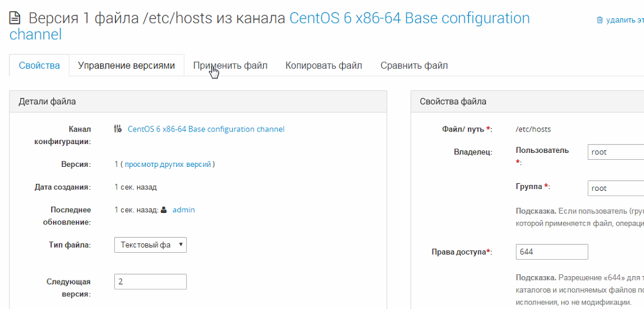Click the trash icon in the top right
This screenshot has width=644, height=309.
tap(599, 20)
